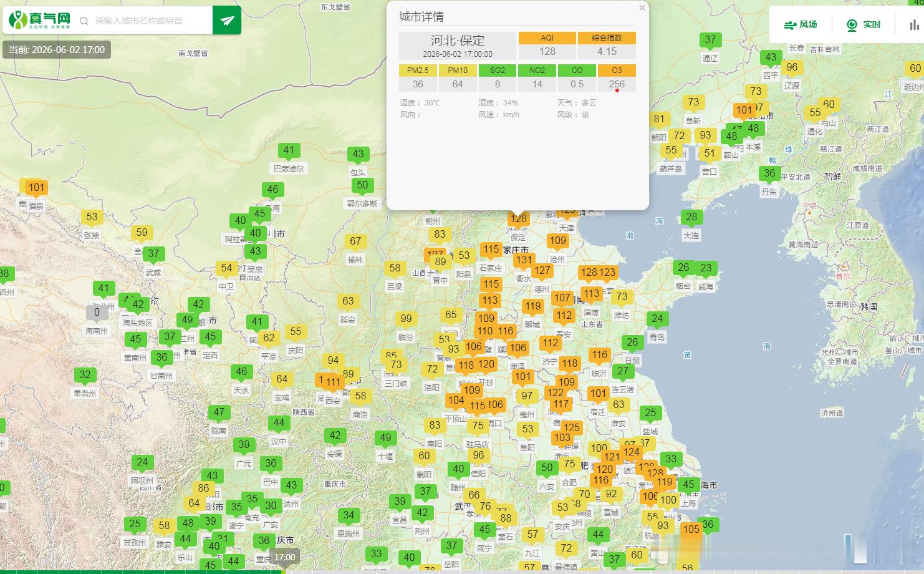This screenshot has width=924, height=574.
Task: Click the 真气网 logo
Action: (x=40, y=21)
